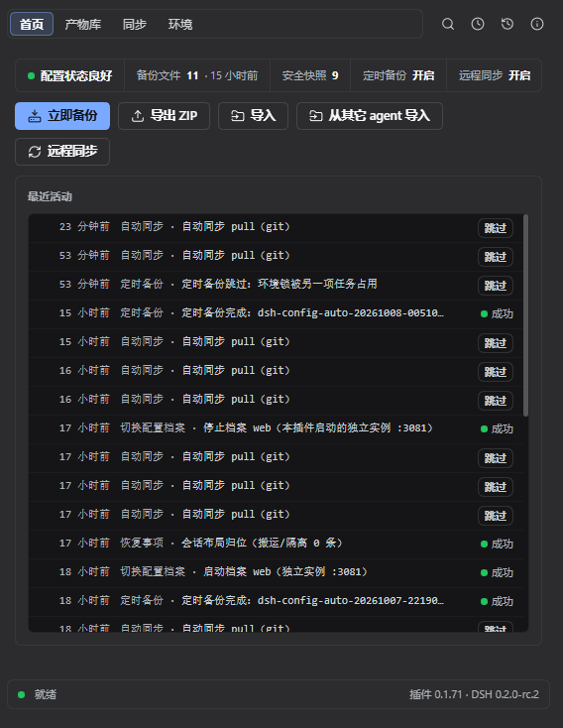Toggle 远程同步 开启 status
This screenshot has width=563, height=728.
pos(495,75)
